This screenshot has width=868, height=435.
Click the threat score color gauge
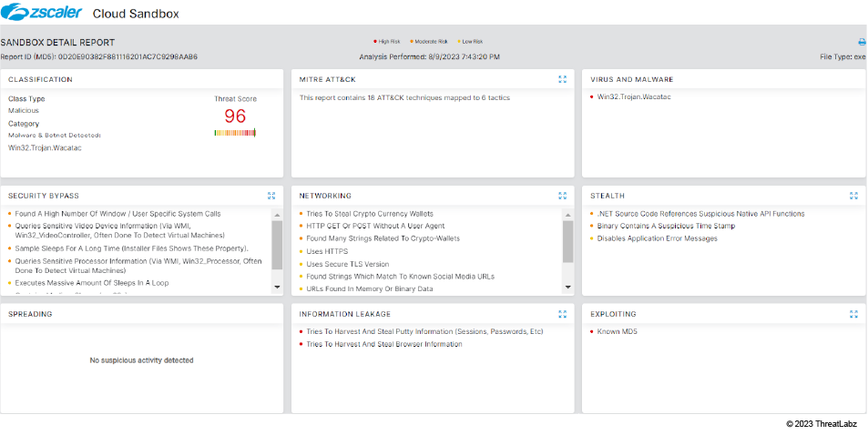pyautogui.click(x=235, y=133)
